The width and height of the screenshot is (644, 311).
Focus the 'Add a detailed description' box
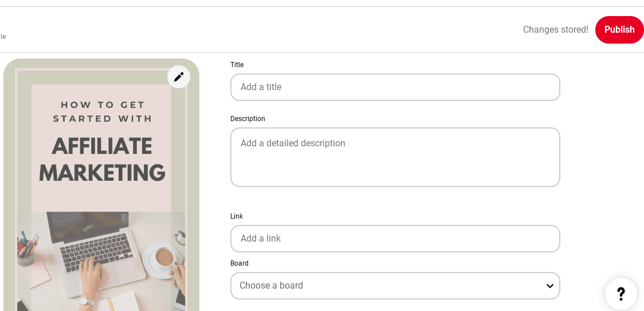395,157
